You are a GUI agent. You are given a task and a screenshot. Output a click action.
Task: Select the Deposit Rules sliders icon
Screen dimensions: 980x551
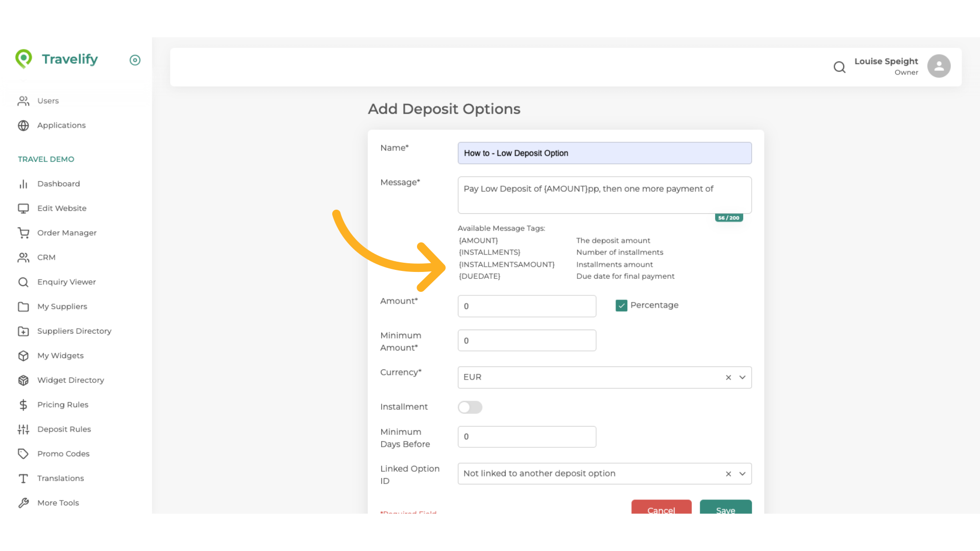23,429
